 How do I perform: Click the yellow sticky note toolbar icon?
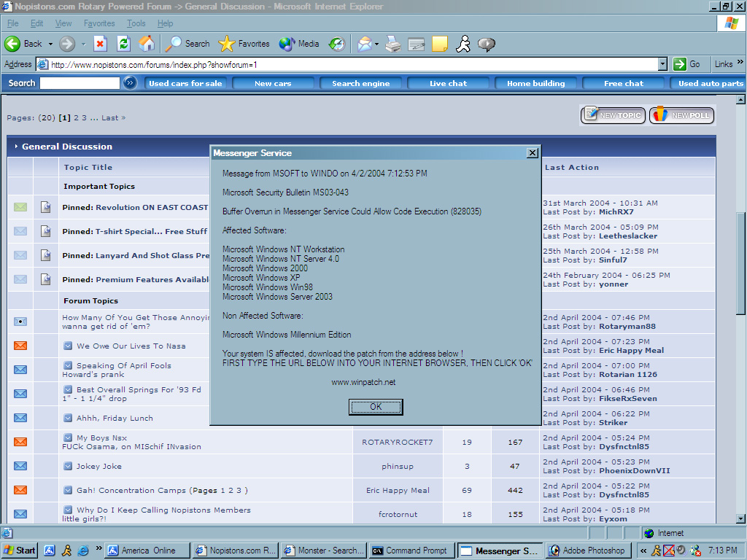click(x=439, y=44)
